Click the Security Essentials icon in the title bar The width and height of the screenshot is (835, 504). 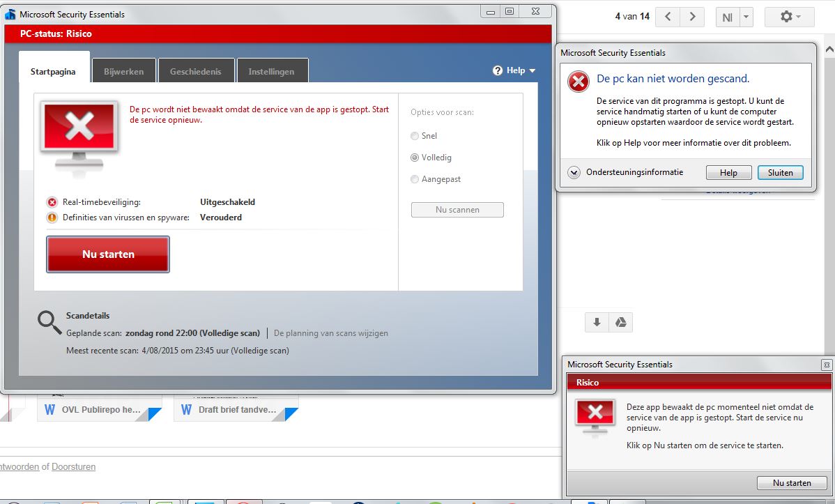10,15
